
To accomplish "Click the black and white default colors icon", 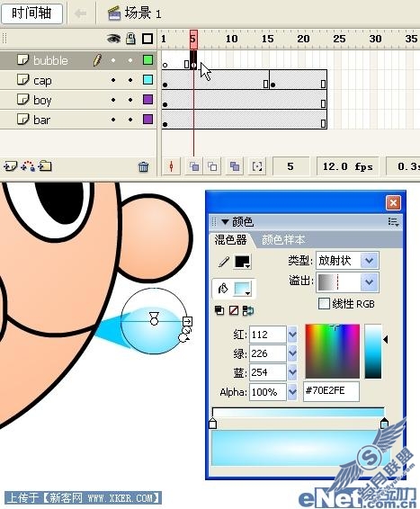I will pos(219,310).
